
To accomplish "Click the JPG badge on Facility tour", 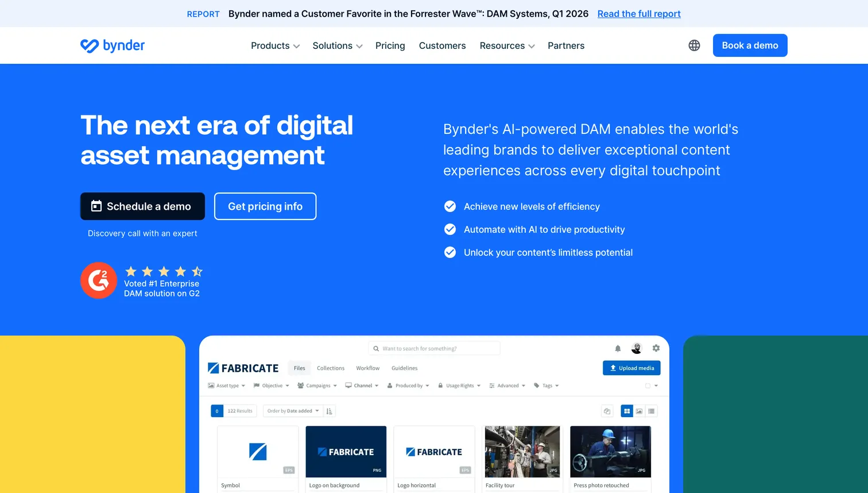I will pos(553,470).
